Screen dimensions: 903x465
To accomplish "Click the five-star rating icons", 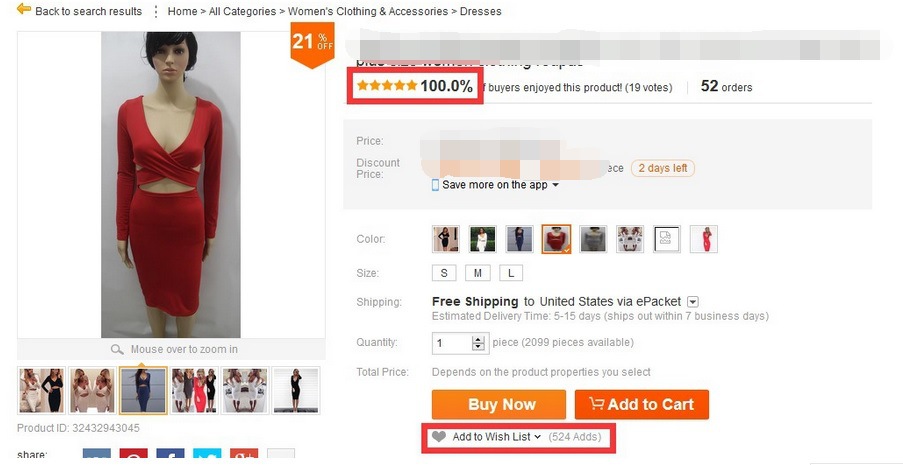I will [x=387, y=86].
